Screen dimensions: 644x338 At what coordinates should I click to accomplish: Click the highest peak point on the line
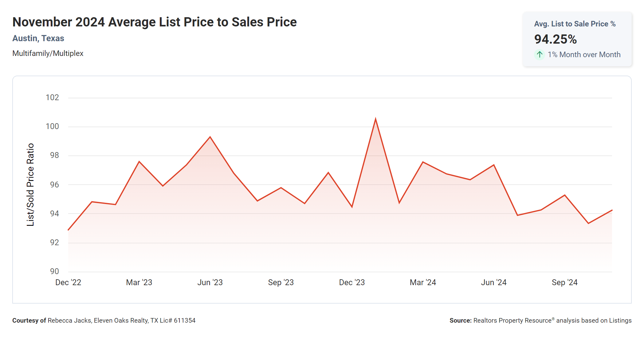pos(375,119)
